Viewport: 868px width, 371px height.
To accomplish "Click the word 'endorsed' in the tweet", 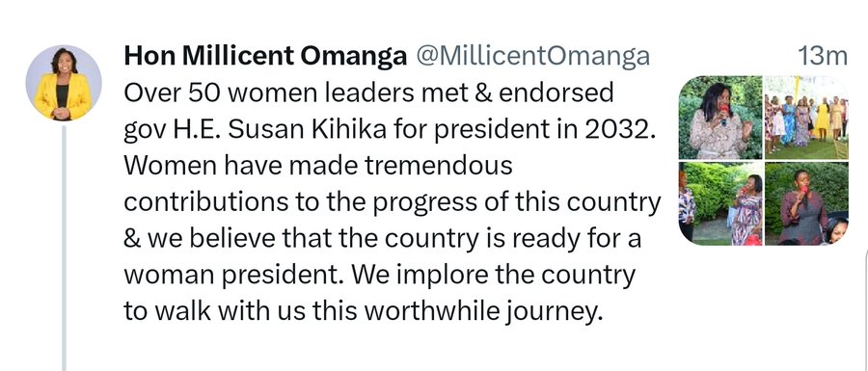I will tap(556, 93).
